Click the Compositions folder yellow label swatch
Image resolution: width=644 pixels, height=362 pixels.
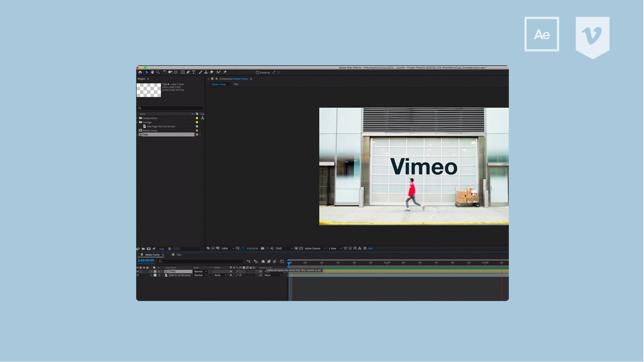pyautogui.click(x=197, y=118)
